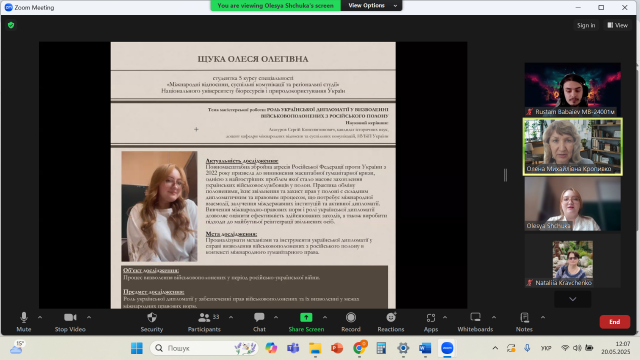This screenshot has width=640, height=360.
Task: Open the weather widget on taskbar
Action: click(17, 348)
